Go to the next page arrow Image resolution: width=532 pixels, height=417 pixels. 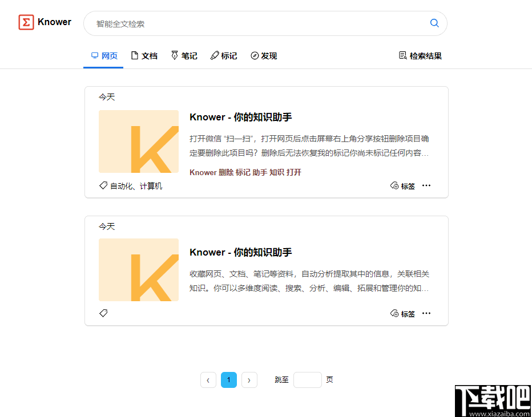pos(249,380)
